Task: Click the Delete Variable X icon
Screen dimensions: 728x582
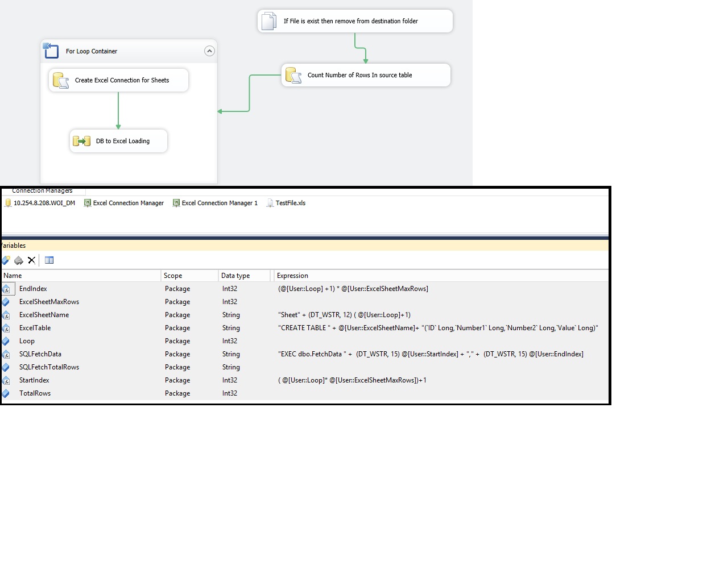Action: click(x=32, y=260)
